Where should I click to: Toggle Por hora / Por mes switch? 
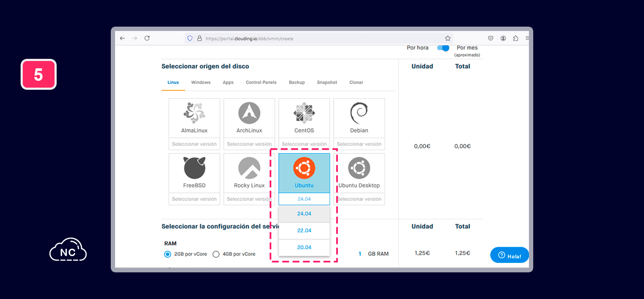(x=443, y=48)
